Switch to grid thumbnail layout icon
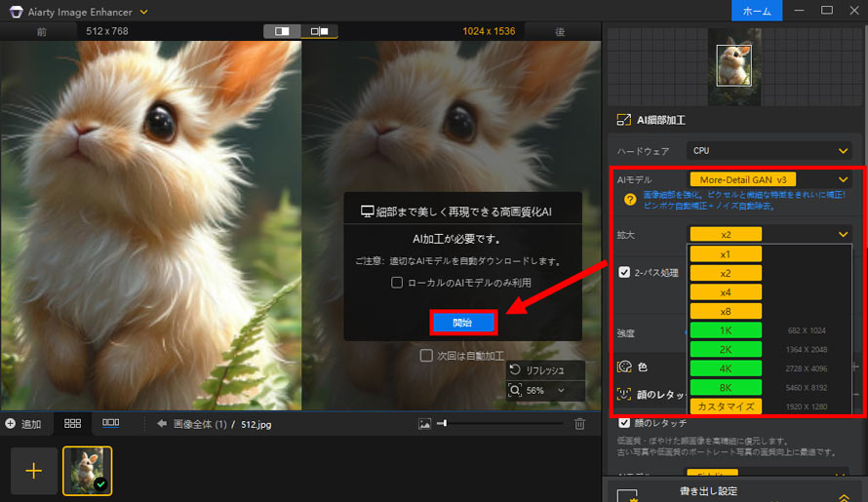 click(x=72, y=423)
